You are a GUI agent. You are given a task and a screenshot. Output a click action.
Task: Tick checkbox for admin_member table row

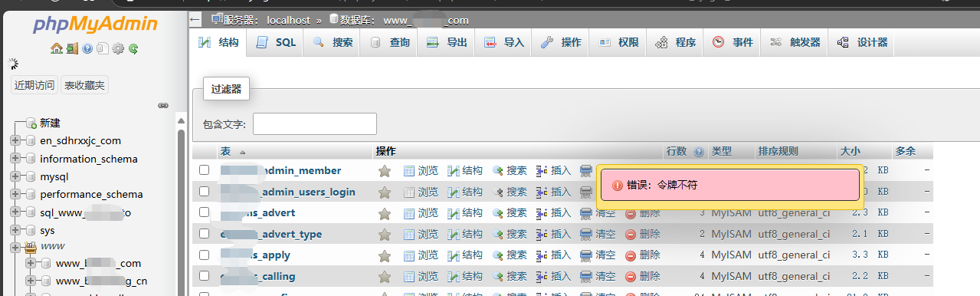coord(205,170)
